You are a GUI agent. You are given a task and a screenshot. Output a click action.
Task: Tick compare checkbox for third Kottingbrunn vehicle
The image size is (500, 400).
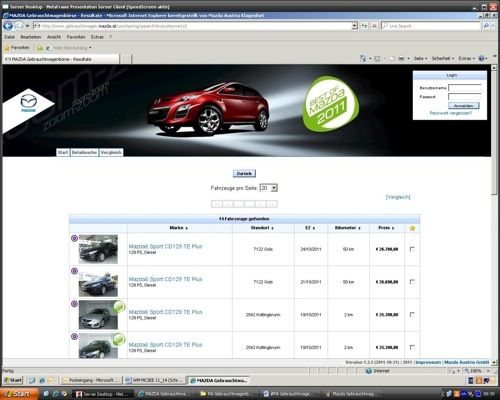click(412, 314)
